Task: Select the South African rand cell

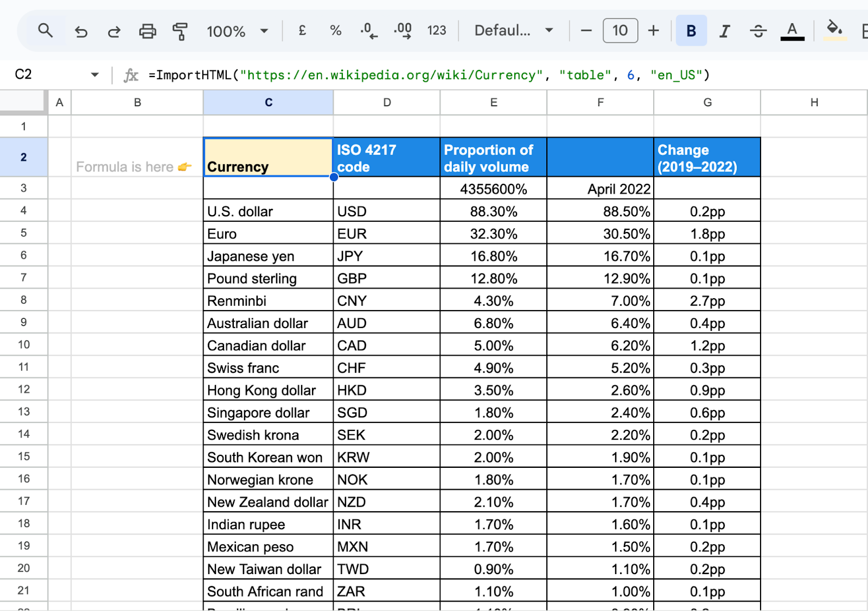Action: [269, 591]
